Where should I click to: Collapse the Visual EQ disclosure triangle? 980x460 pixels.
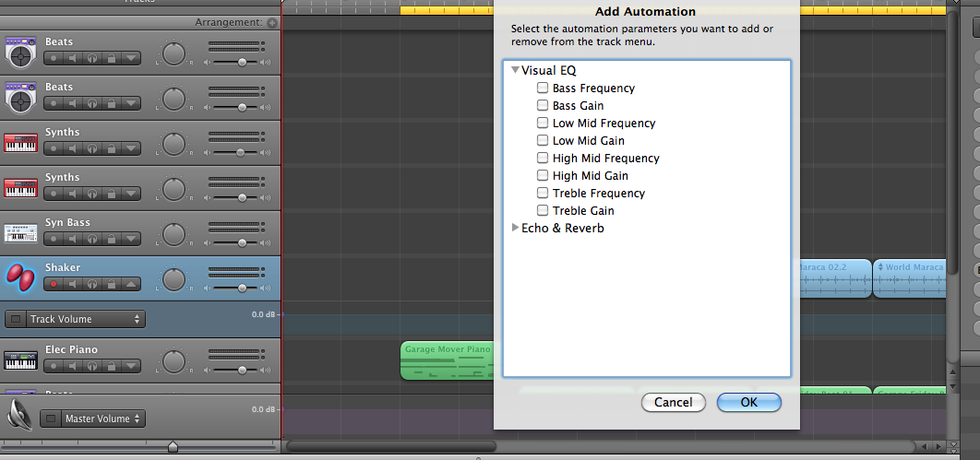(x=515, y=71)
